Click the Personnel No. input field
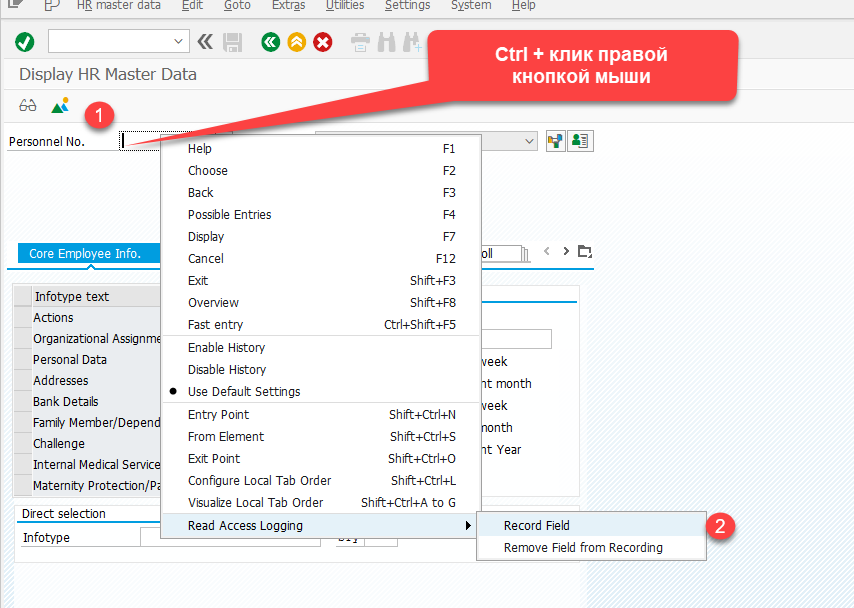 [141, 141]
